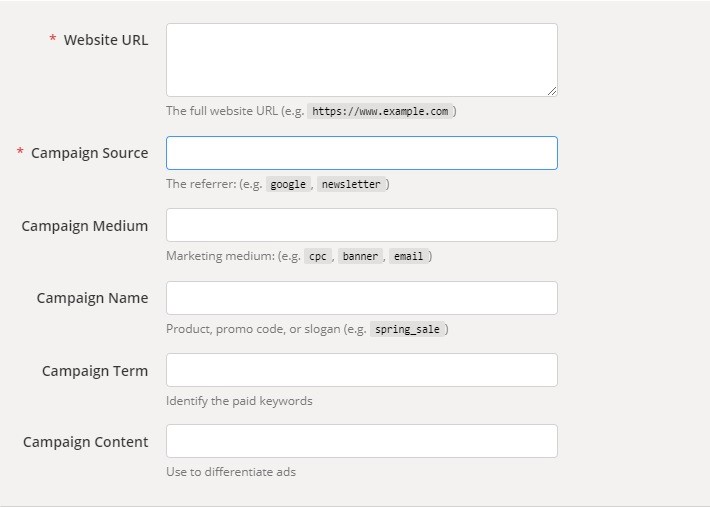Click the spring_sale example tag
710x507 pixels.
407,329
